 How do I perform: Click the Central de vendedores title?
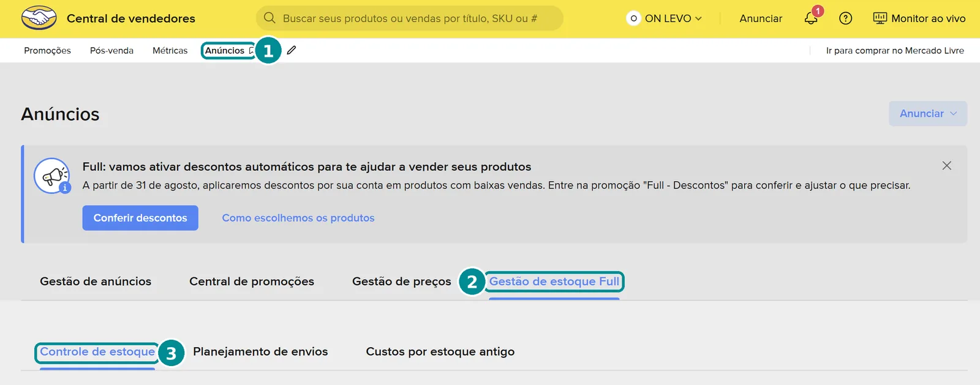131,18
